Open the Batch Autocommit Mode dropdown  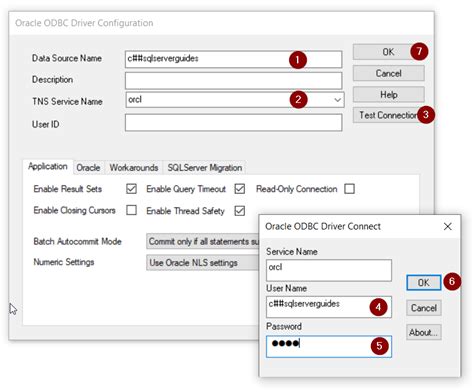pyautogui.click(x=203, y=241)
